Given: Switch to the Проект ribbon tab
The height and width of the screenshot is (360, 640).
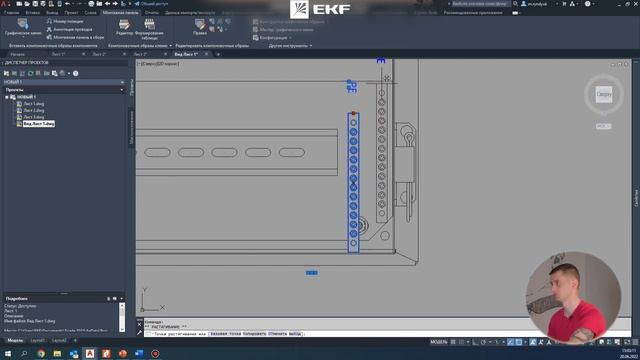Looking at the screenshot, I should tap(71, 13).
